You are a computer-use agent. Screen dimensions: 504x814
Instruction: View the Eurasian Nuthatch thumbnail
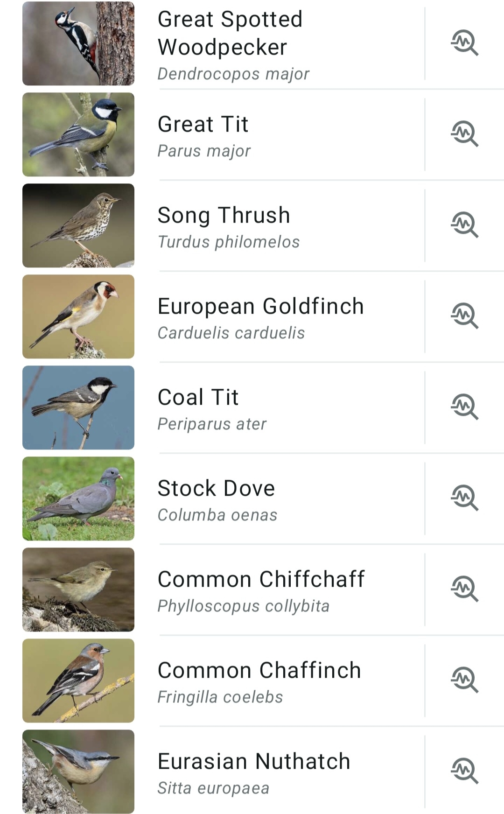point(78,772)
